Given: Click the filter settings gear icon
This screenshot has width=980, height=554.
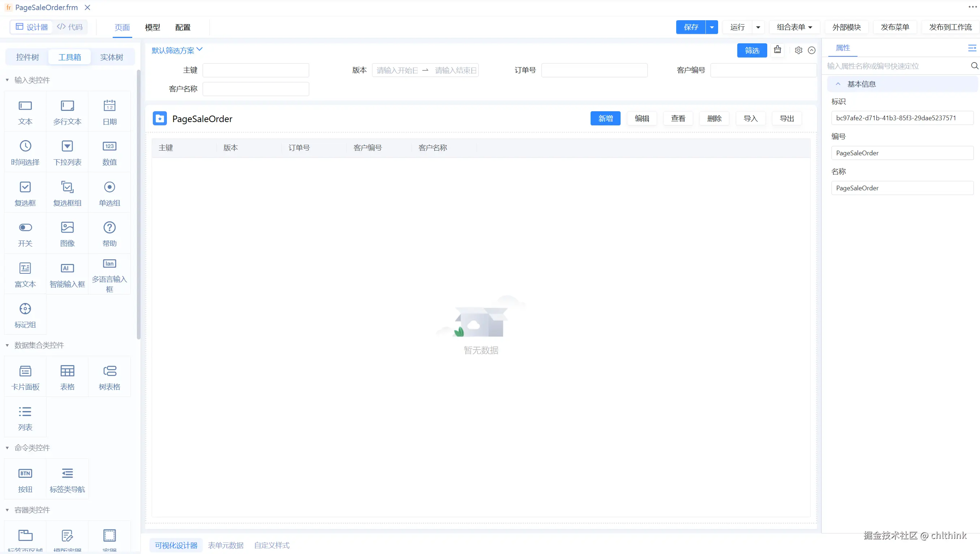Looking at the screenshot, I should [798, 50].
